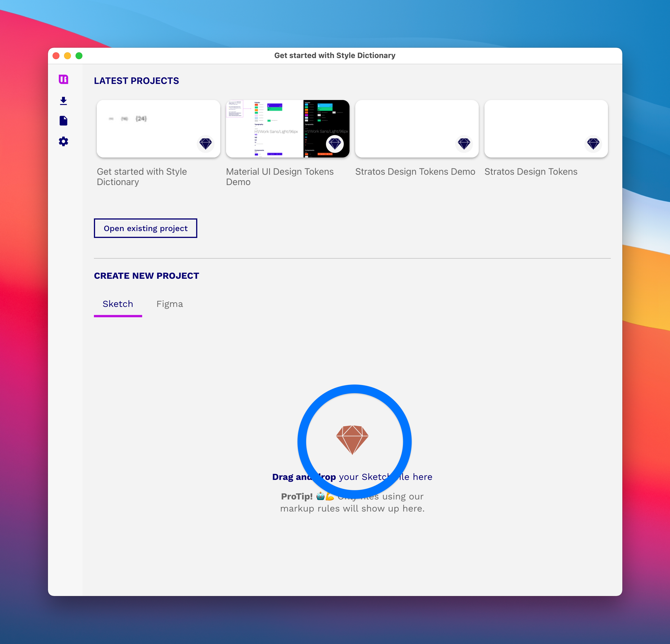
Task: Click the Open existing project button
Action: click(146, 228)
